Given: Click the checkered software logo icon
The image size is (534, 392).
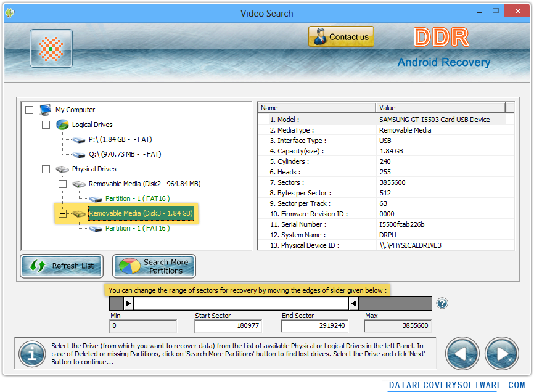Looking at the screenshot, I should [51, 48].
